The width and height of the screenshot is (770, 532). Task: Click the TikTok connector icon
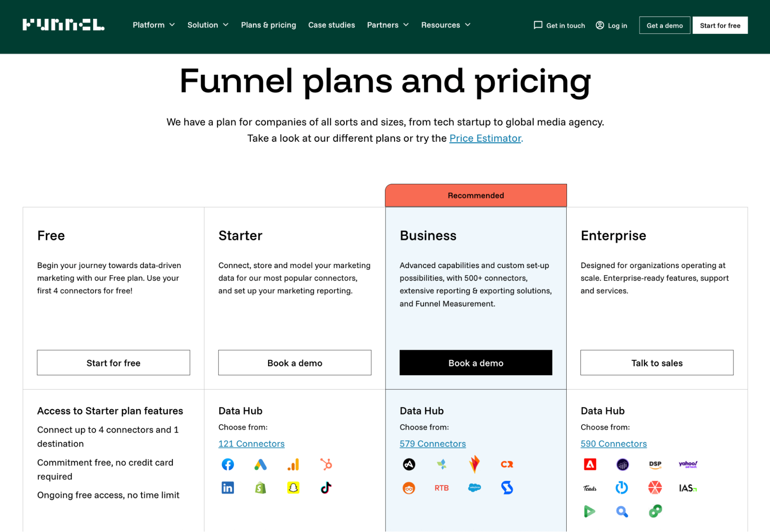pos(325,487)
